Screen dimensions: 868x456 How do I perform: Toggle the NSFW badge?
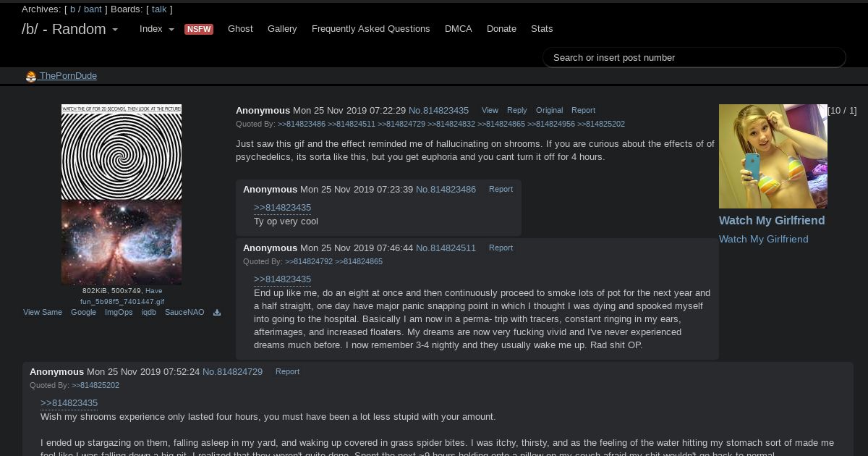[x=199, y=29]
